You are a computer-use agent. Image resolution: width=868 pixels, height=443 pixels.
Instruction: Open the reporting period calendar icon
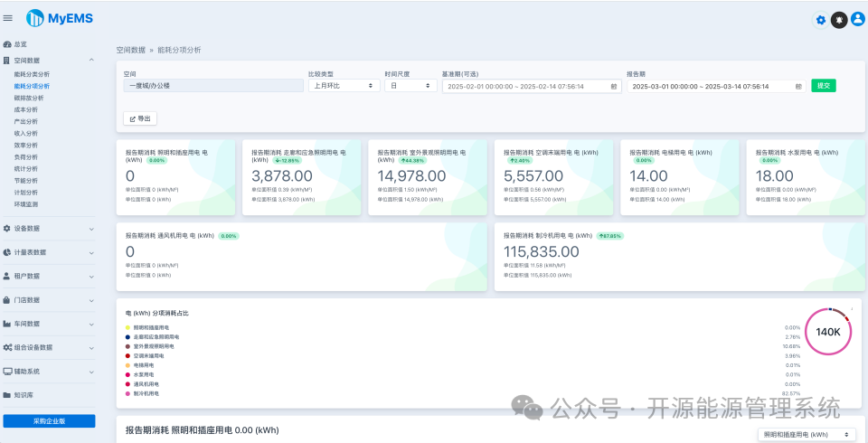pos(798,87)
